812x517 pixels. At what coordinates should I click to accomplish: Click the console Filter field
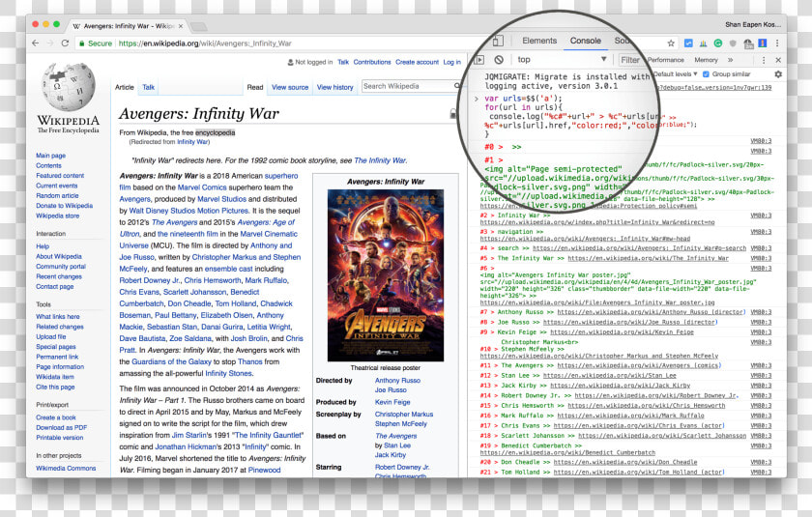pyautogui.click(x=629, y=60)
